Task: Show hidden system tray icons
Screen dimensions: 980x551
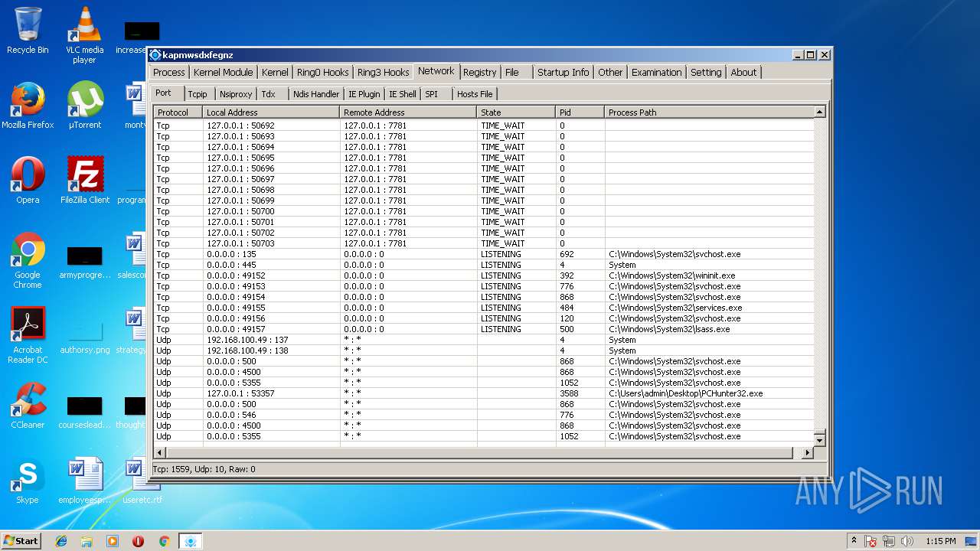Action: point(854,540)
